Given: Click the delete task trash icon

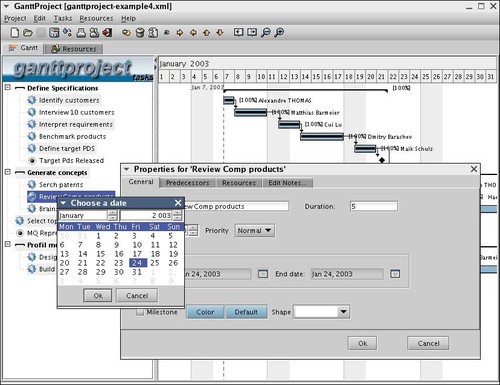Looking at the screenshot, I should [x=140, y=33].
